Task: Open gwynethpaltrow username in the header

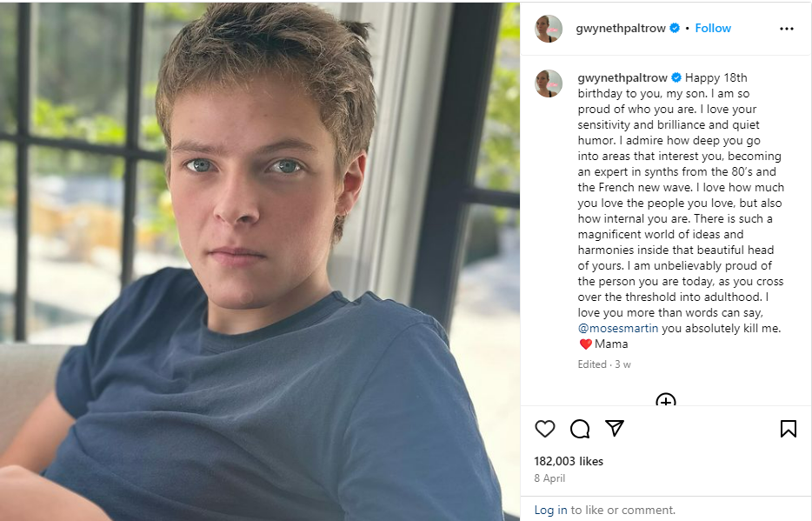Action: tap(621, 28)
